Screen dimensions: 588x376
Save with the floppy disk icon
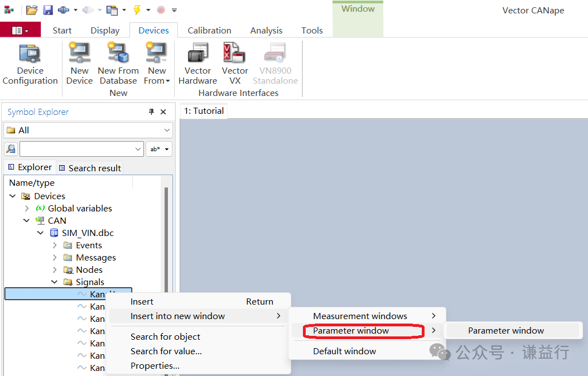point(48,10)
